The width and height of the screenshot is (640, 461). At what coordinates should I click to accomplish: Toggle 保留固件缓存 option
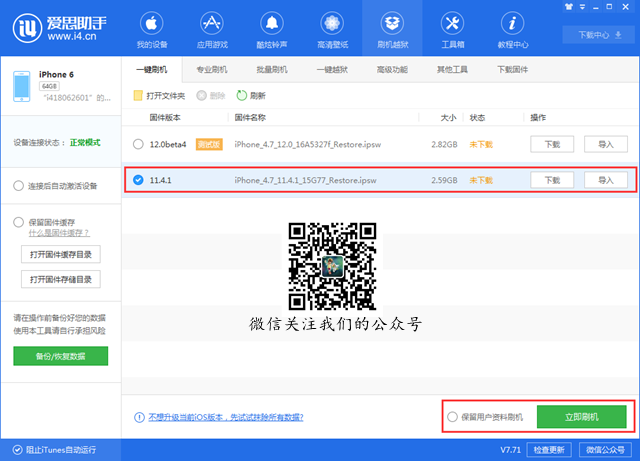tap(18, 222)
